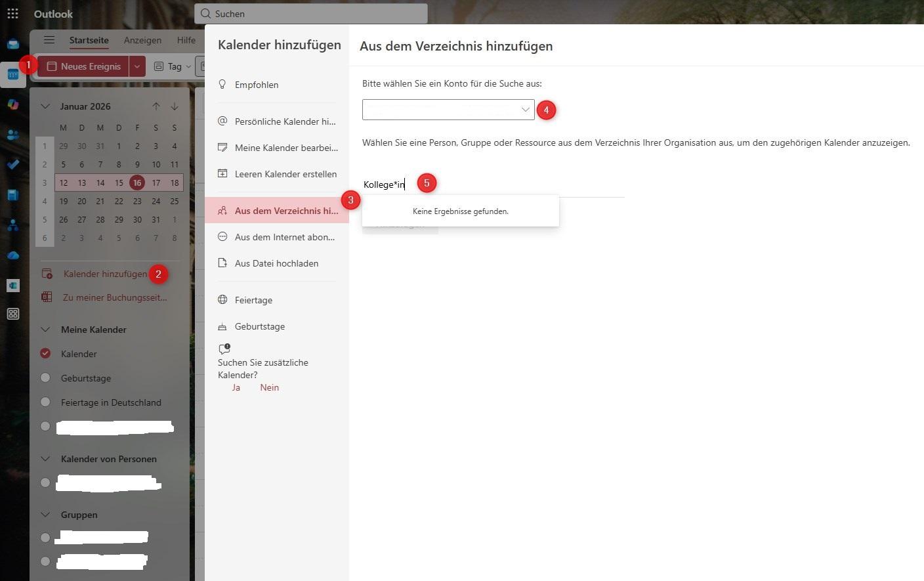924x581 pixels.
Task: Toggle visibility of the Geburtstage calendar
Action: click(x=45, y=377)
